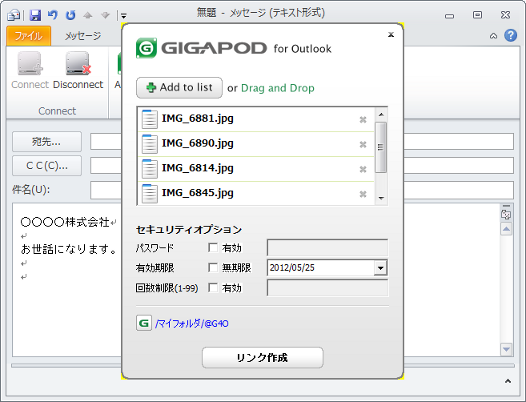Click the GIGAPOD logo icon

tap(146, 48)
